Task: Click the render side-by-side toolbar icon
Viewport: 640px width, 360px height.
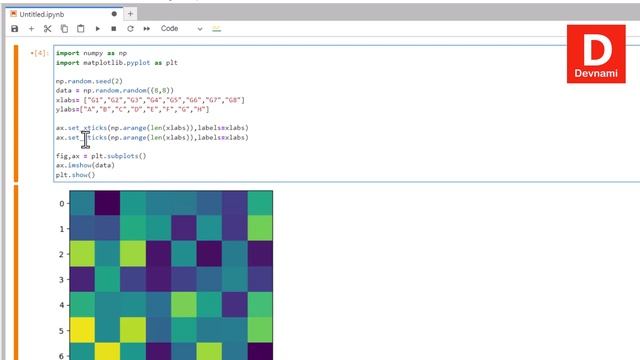Action: click(216, 29)
